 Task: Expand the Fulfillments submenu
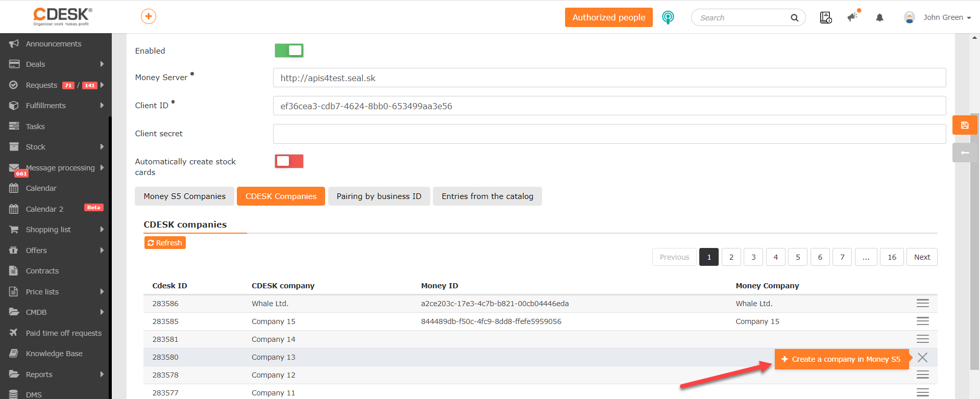coord(102,106)
